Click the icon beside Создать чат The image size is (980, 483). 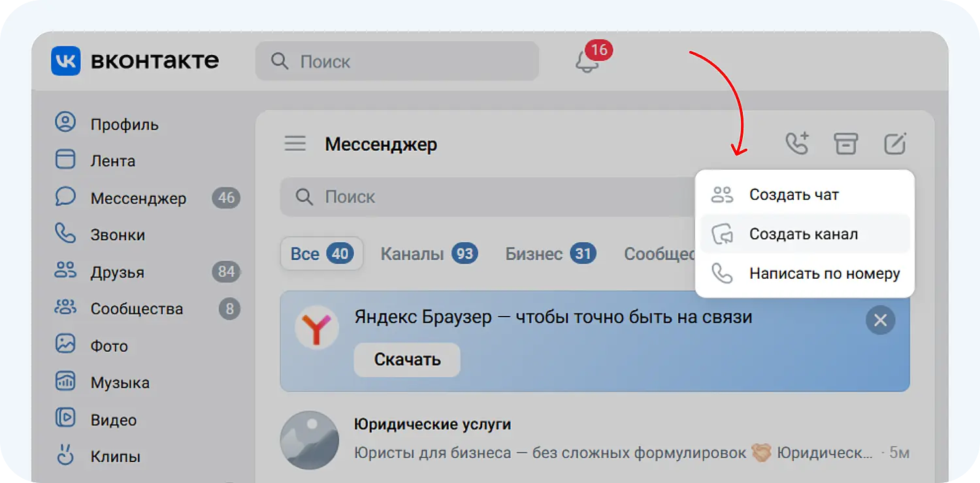click(x=723, y=195)
